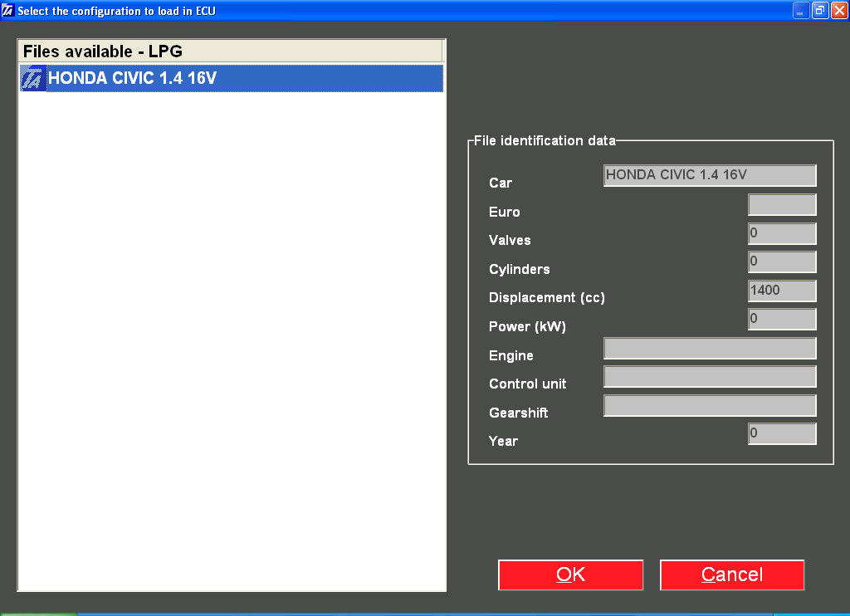Click the file icon beside HONDA CIVIC
Viewport: 850px width, 616px height.
pos(33,79)
